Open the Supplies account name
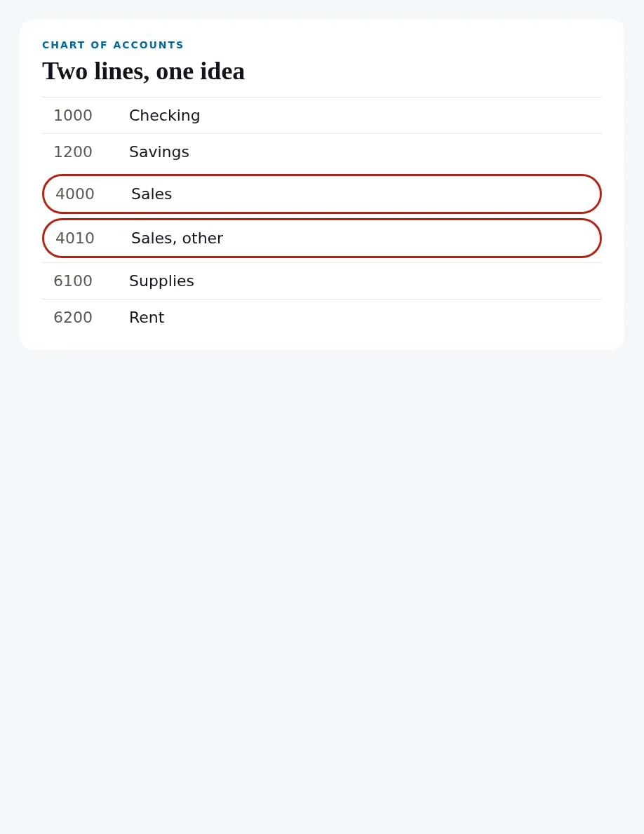The width and height of the screenshot is (644, 834). [161, 281]
